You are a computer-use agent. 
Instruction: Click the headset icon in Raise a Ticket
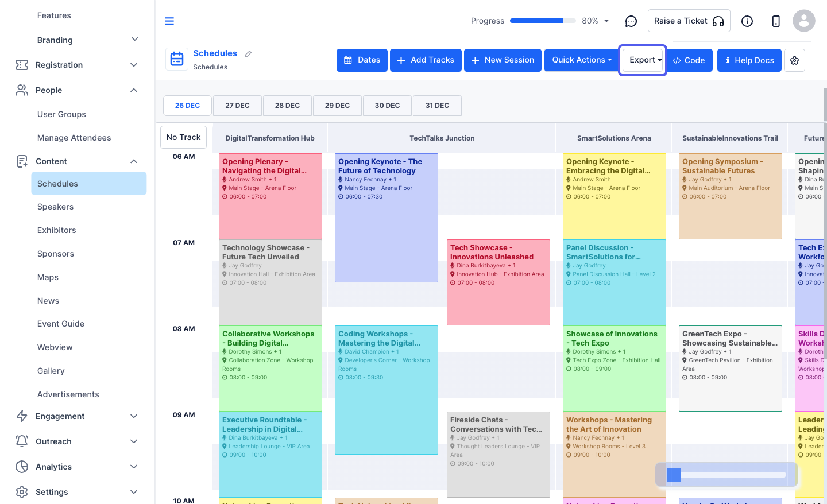click(x=718, y=21)
